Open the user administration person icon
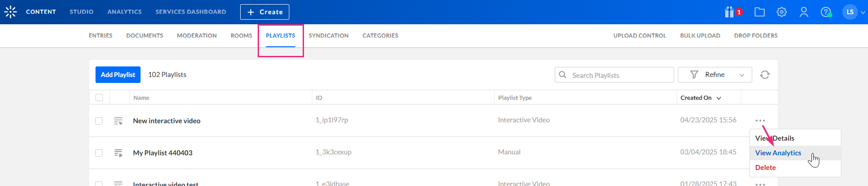The image size is (868, 186). pos(804,12)
